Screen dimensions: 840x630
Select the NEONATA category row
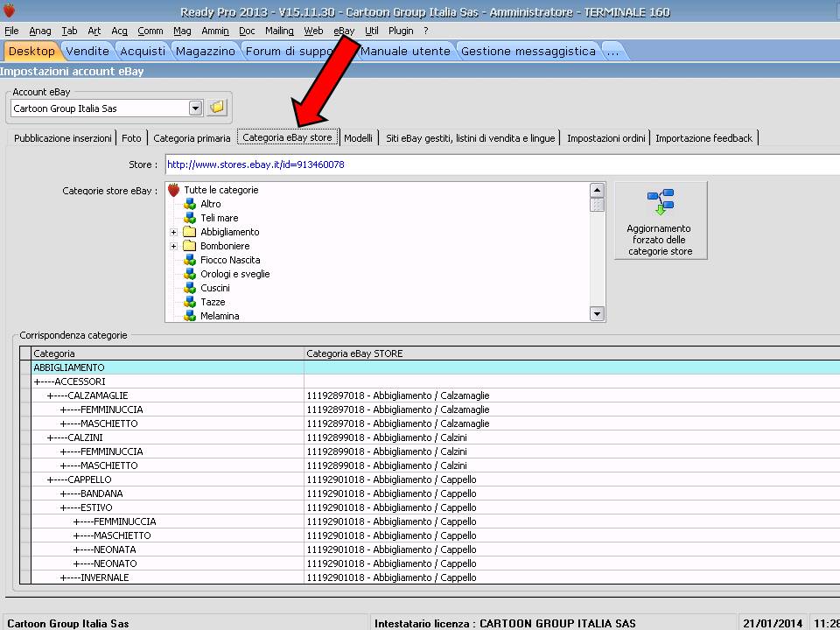tap(435, 549)
